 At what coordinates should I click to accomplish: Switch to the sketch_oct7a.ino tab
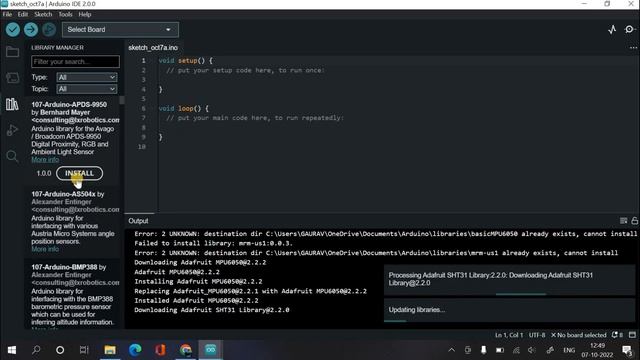153,48
